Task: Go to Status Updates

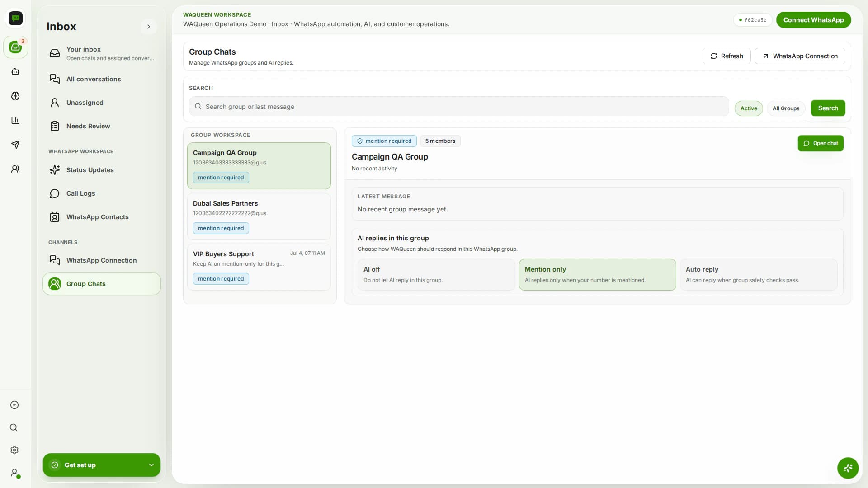Action: pos(102,170)
